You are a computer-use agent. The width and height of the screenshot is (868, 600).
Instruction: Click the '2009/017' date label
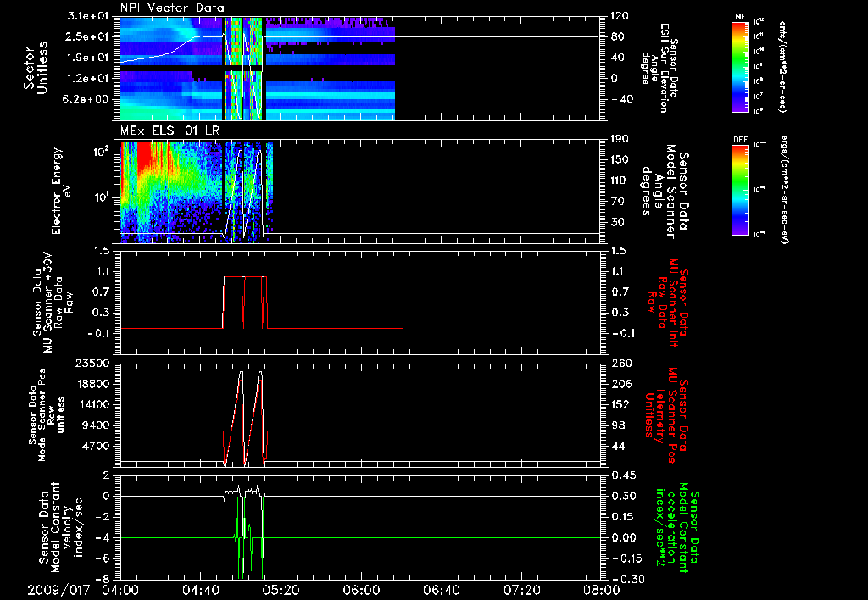58,591
